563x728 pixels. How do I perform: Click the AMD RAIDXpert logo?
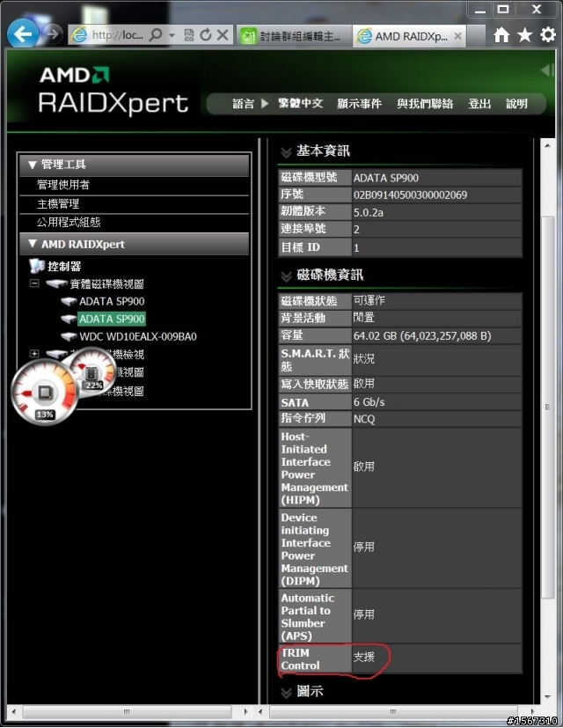113,91
